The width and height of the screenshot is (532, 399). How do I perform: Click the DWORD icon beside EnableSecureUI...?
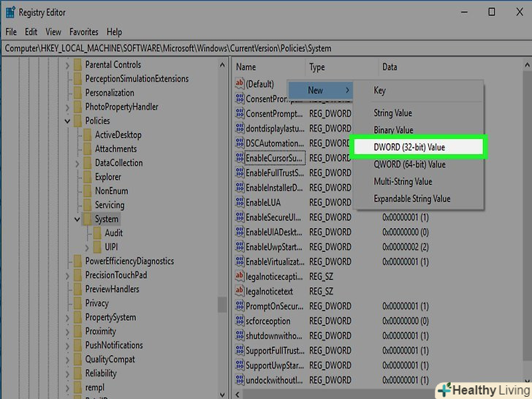(x=240, y=217)
